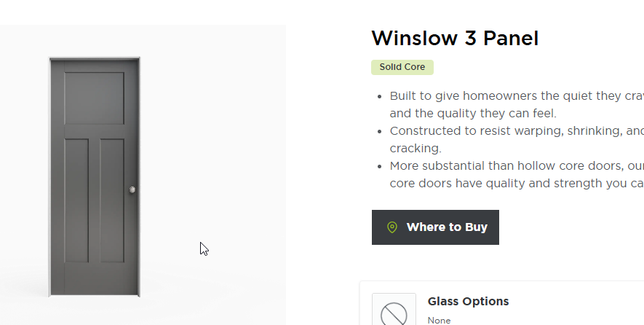Open the Glass Options heading
Screen dimensions: 644x325
point(468,302)
